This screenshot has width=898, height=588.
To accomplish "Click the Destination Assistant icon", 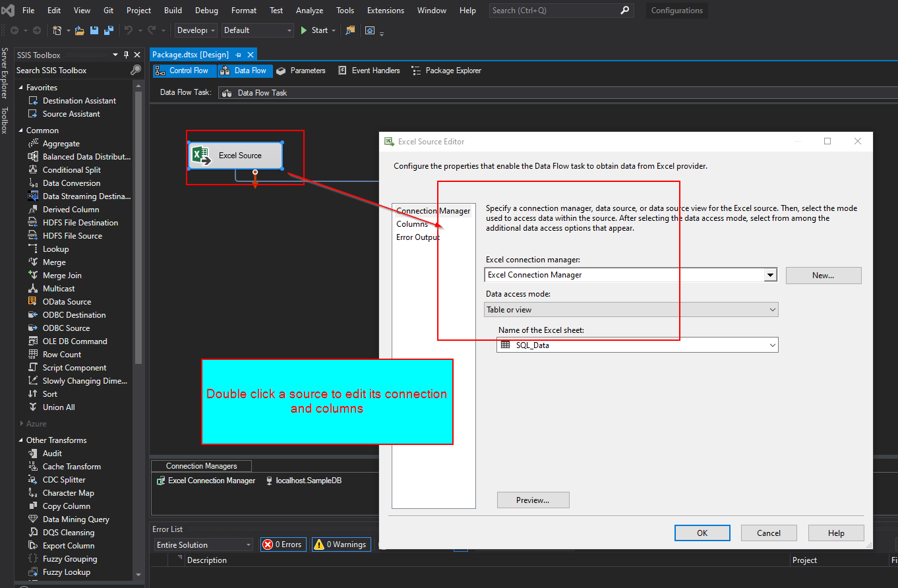I will pyautogui.click(x=33, y=101).
